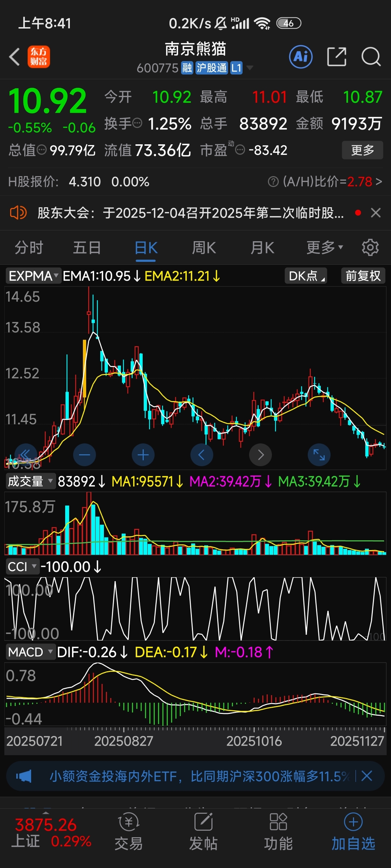The image size is (391, 868).
Task: Tap the 20250827 date label
Action: coord(124,741)
